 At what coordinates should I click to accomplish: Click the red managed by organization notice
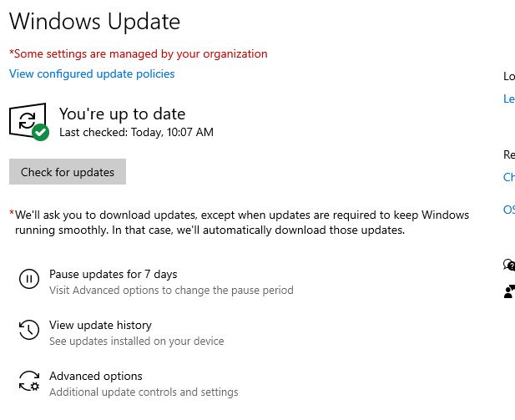point(139,53)
